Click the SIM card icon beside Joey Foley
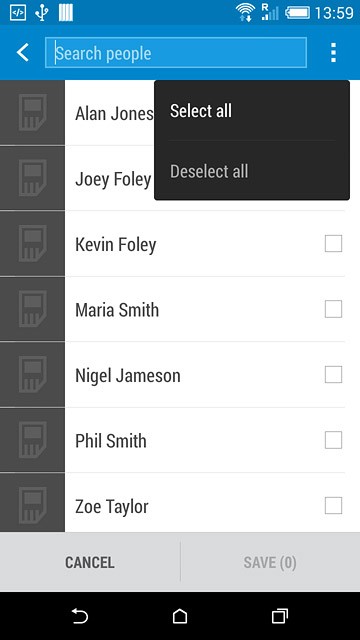 coord(32,178)
